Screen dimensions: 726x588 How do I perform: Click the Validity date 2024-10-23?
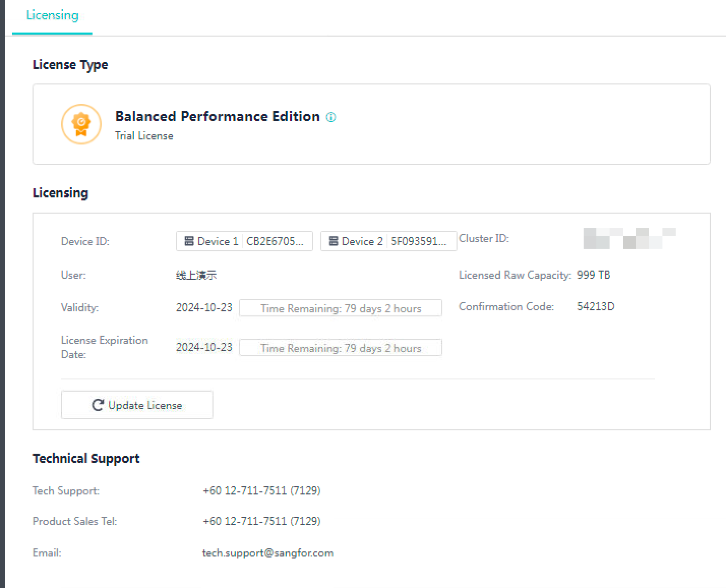click(204, 308)
